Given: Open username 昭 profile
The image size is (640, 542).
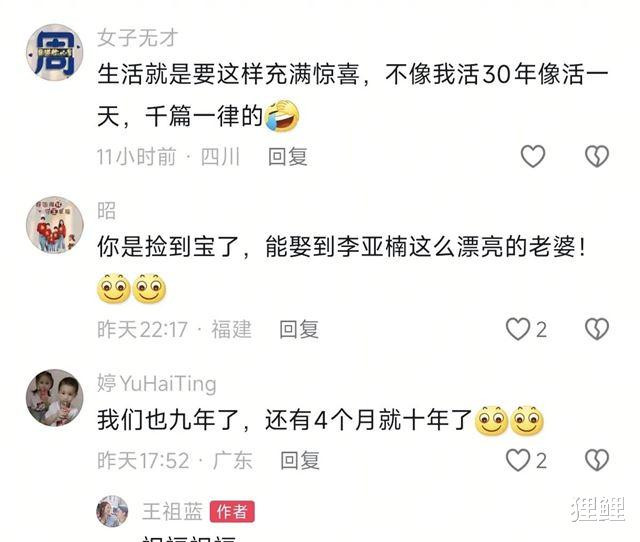Looking at the screenshot, I should pyautogui.click(x=107, y=211).
